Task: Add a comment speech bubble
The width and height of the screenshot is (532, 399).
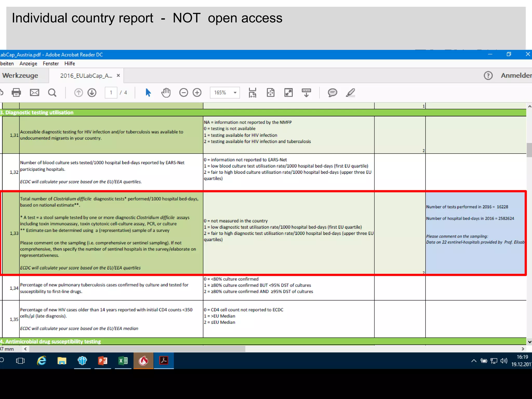Action: click(x=332, y=92)
